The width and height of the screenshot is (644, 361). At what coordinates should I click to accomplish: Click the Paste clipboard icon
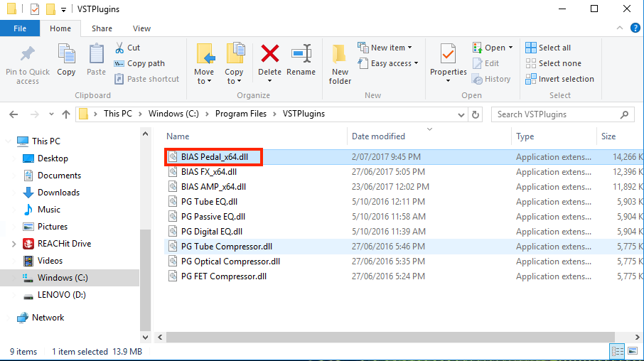(96, 54)
